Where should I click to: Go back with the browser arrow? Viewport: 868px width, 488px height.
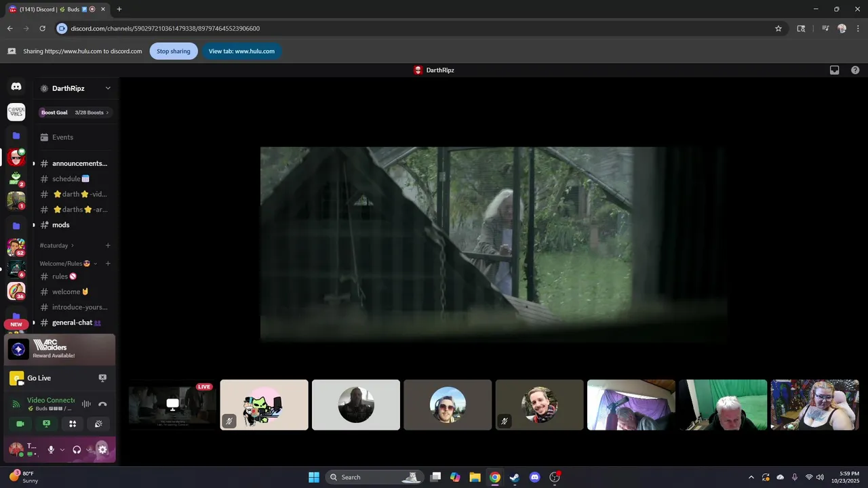point(9,28)
